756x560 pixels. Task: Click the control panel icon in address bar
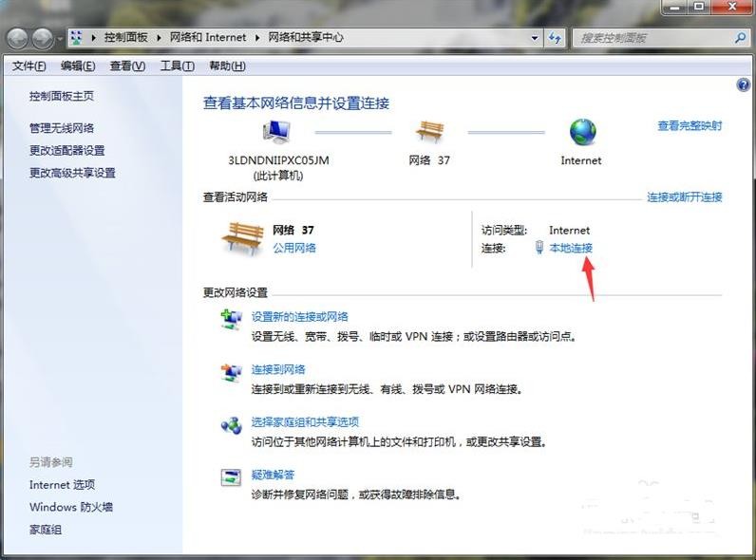click(x=76, y=38)
